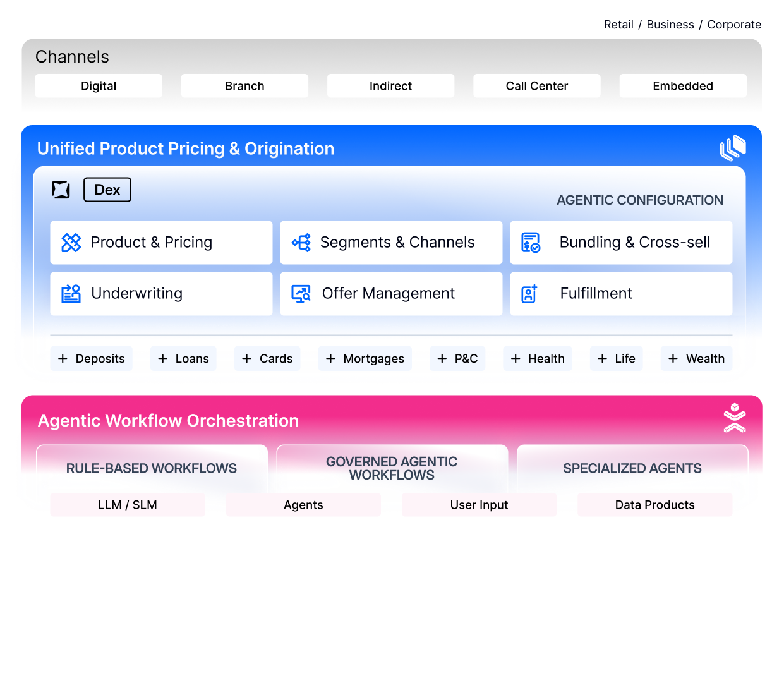Add the Life product chip
The height and width of the screenshot is (690, 784).
pos(617,359)
